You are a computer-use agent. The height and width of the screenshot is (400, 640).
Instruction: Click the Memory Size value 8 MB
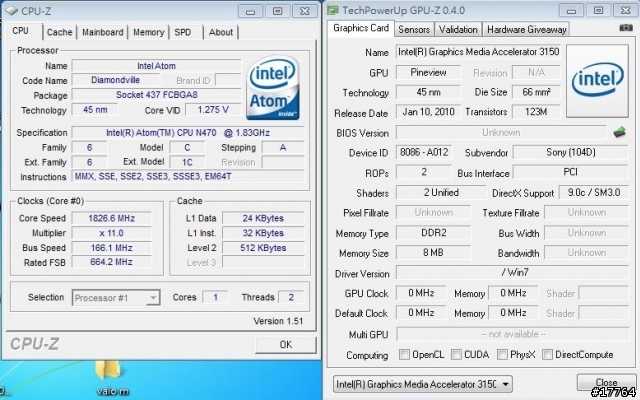[x=433, y=253]
